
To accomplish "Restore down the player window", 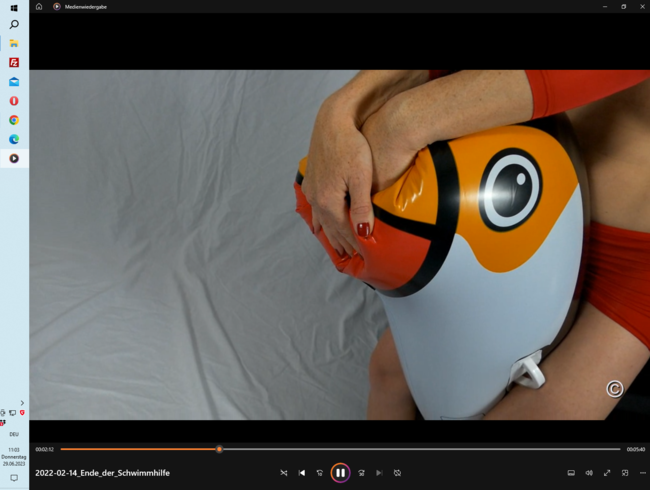I will click(x=623, y=7).
